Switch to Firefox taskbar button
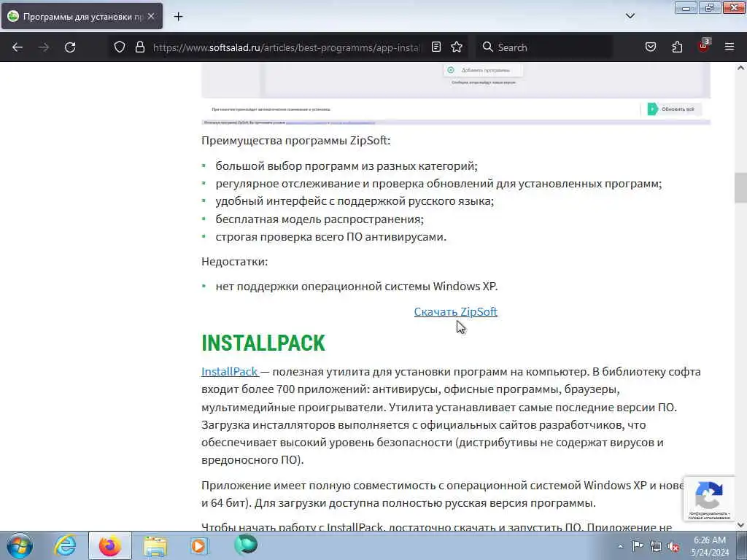Viewport: 747px width, 560px height. coord(110,545)
